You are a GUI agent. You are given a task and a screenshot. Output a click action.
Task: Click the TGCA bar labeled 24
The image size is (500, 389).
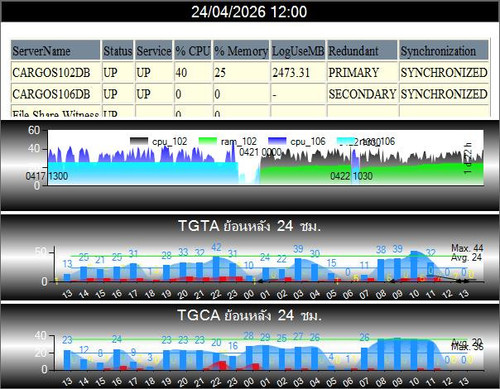coord(117,360)
